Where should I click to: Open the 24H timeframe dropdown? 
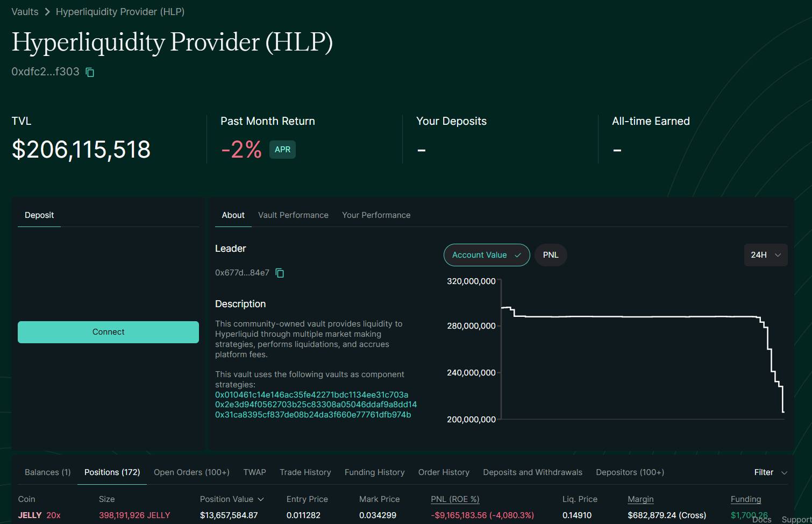click(766, 255)
